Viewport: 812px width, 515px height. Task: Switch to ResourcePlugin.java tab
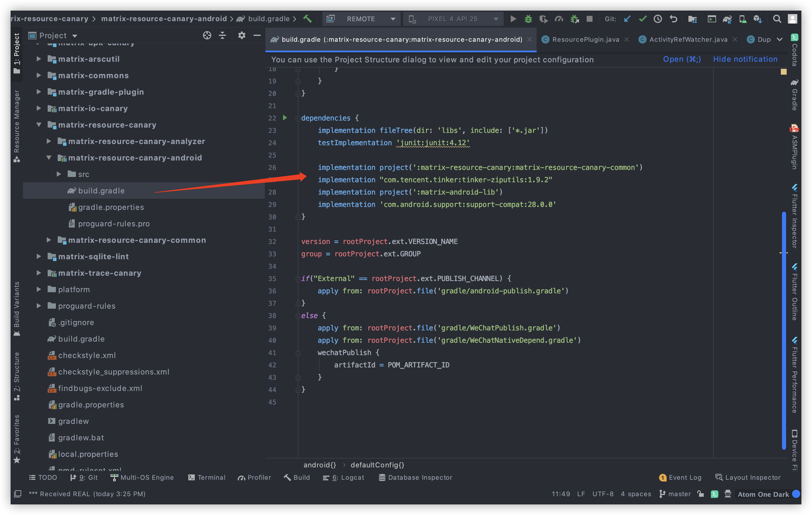click(x=585, y=39)
